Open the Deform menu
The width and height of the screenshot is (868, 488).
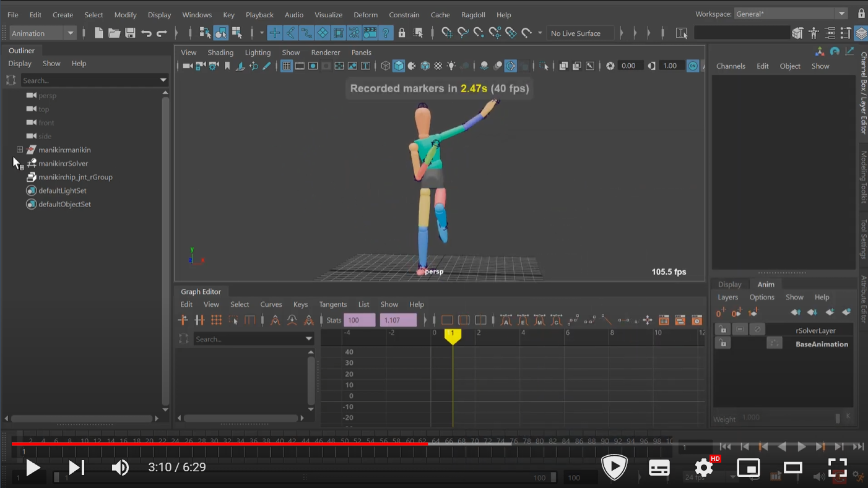tap(365, 15)
